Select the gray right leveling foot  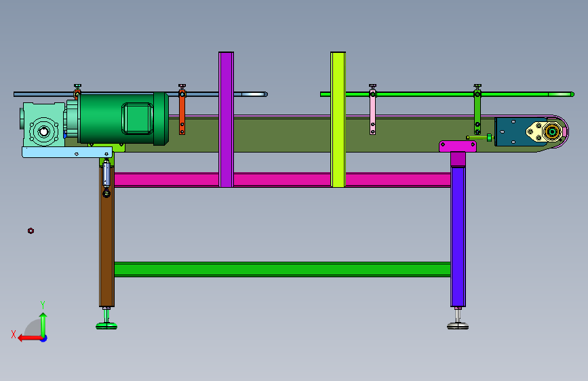tap(458, 325)
